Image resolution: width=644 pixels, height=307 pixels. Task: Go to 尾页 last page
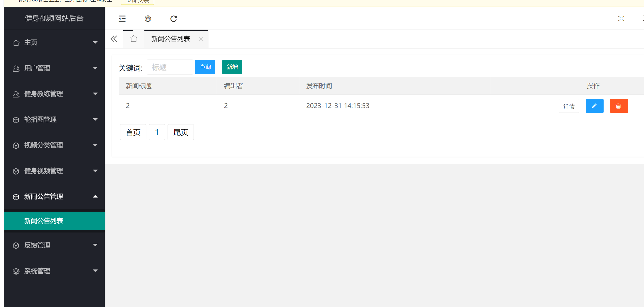coord(180,132)
